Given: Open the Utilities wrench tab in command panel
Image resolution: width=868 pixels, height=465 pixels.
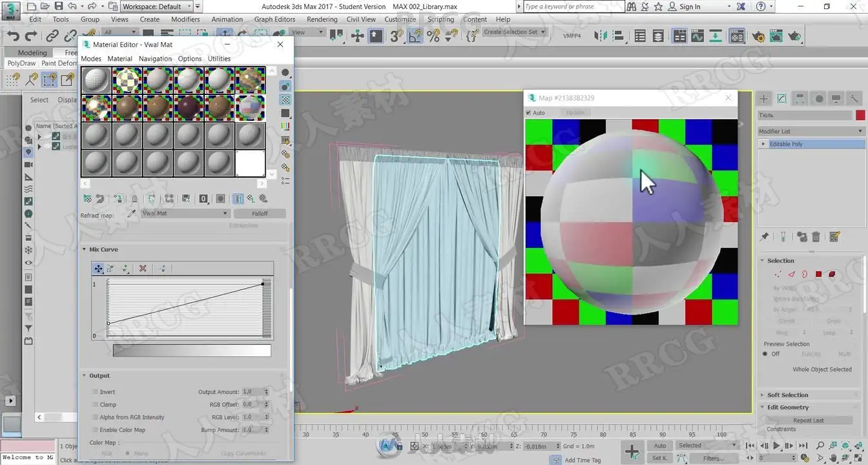Looking at the screenshot, I should (854, 99).
